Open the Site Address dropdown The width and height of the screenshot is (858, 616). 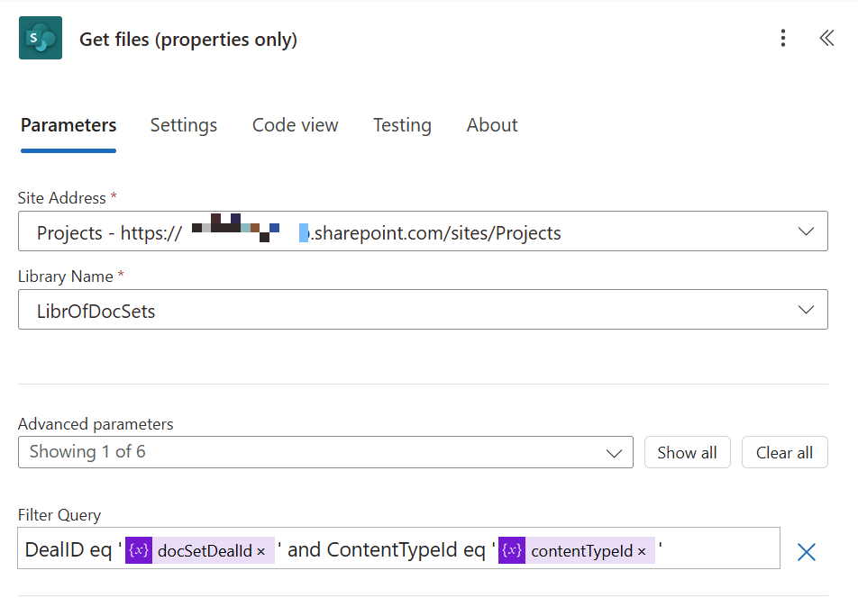point(805,231)
